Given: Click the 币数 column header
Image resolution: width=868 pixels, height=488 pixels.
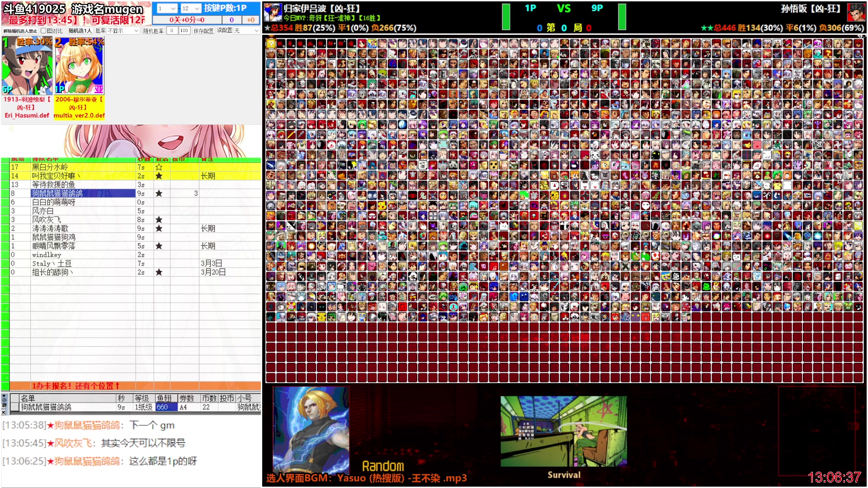Looking at the screenshot, I should pos(209,398).
